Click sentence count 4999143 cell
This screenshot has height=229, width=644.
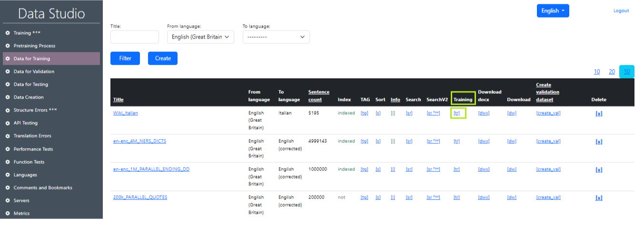(x=317, y=141)
